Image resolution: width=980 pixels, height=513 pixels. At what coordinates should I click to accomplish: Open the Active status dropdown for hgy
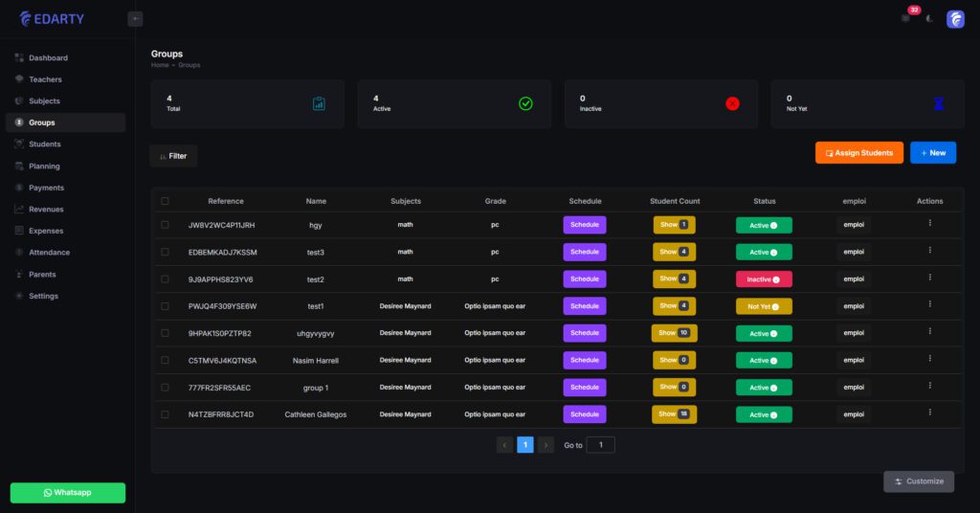pyautogui.click(x=763, y=225)
